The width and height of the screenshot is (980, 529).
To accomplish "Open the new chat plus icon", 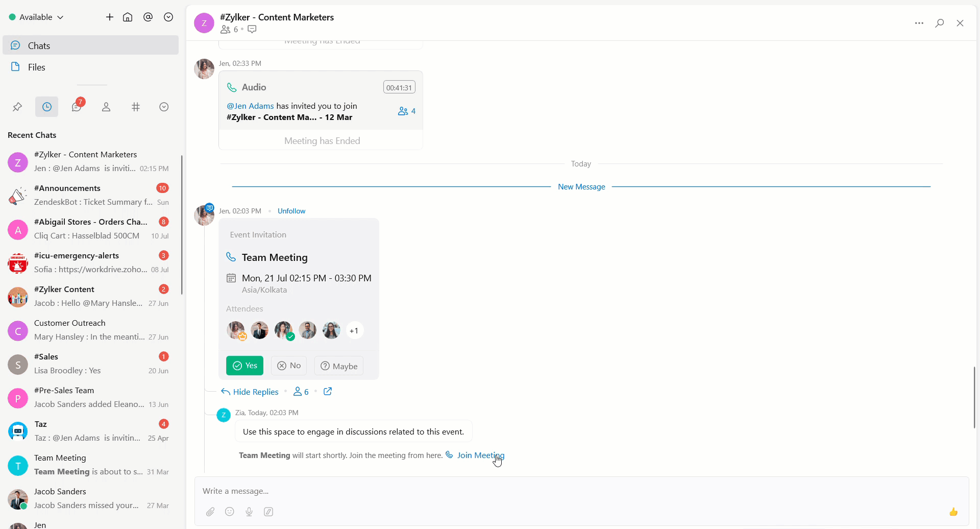I will [110, 17].
